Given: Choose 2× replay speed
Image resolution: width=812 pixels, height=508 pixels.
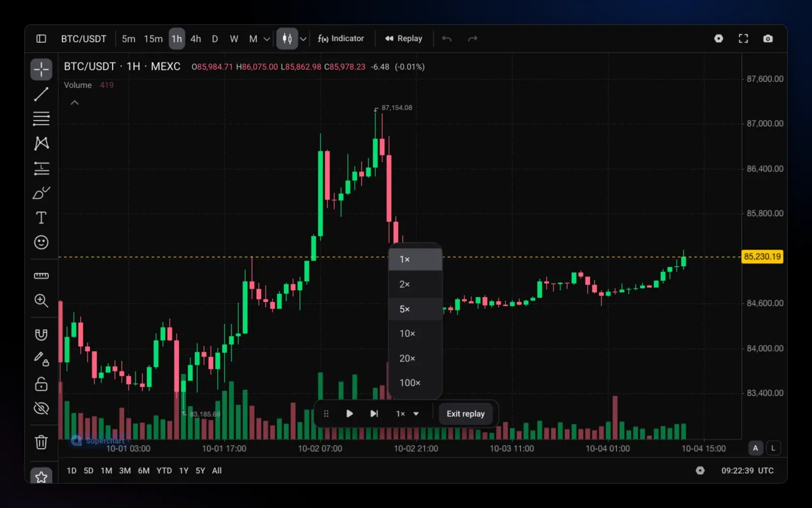Looking at the screenshot, I should pyautogui.click(x=415, y=284).
